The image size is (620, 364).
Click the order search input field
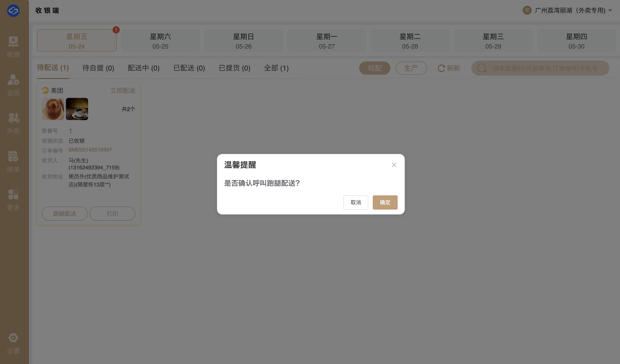coord(545,68)
